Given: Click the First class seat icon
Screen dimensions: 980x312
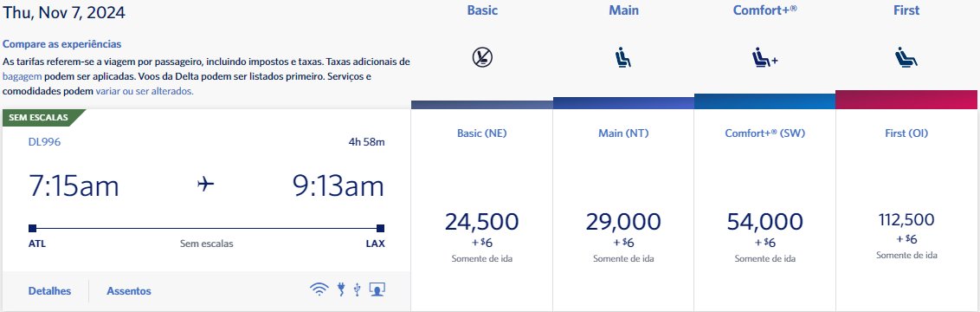Looking at the screenshot, I should [906, 57].
